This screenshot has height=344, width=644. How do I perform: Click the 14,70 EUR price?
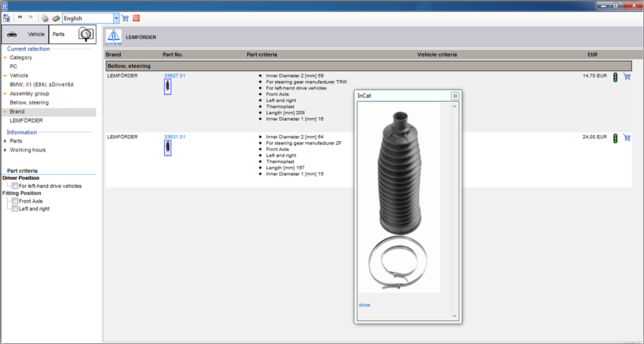(x=595, y=75)
